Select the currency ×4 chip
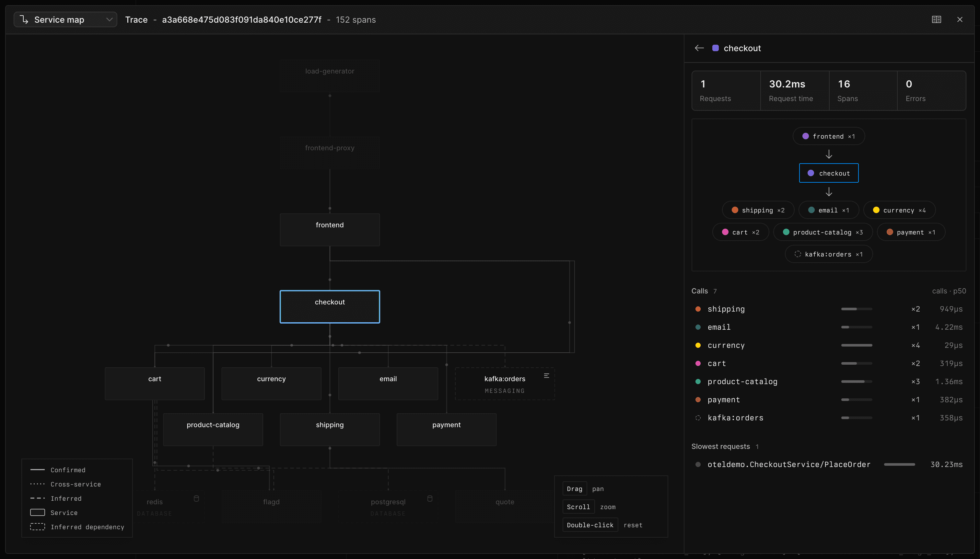980x559 pixels. [899, 210]
